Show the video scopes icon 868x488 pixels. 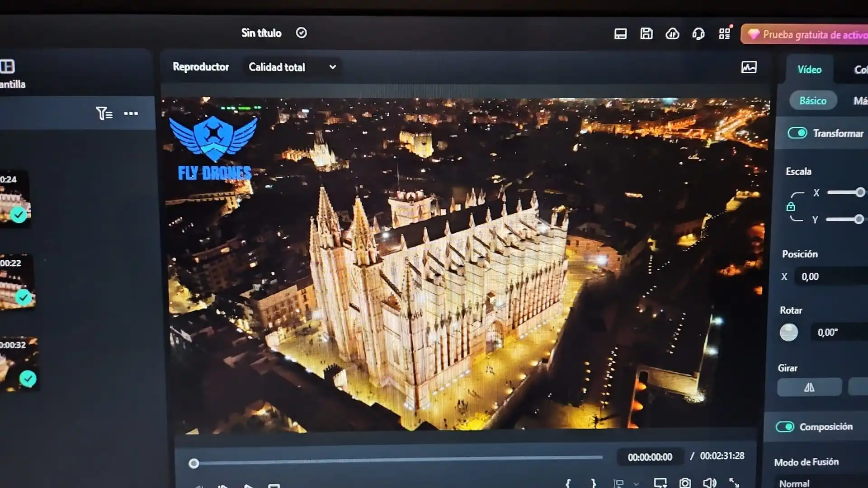749,67
